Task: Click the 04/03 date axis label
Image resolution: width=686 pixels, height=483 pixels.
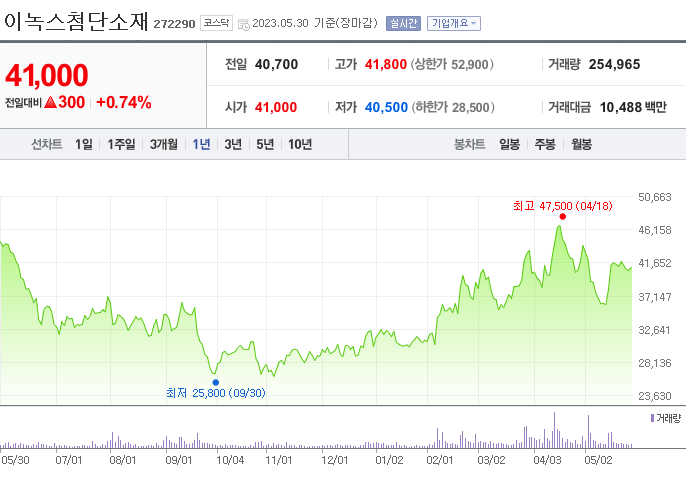Action: click(547, 460)
